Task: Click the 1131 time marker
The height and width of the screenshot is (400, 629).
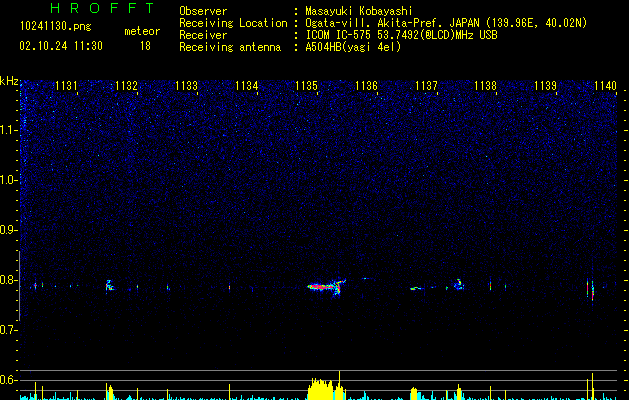Action: tap(66, 86)
